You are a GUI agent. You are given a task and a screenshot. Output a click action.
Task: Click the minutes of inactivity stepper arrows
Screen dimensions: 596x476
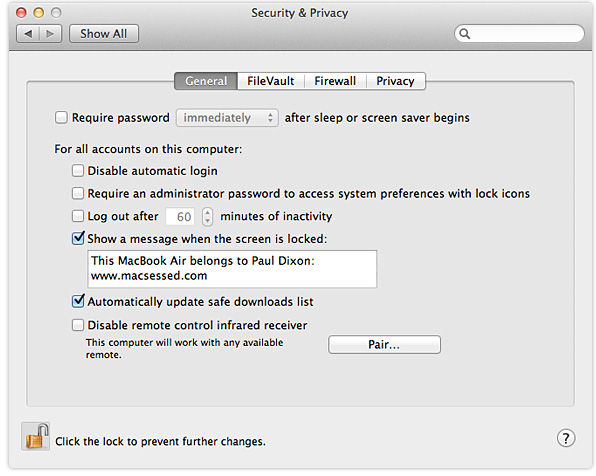[208, 217]
